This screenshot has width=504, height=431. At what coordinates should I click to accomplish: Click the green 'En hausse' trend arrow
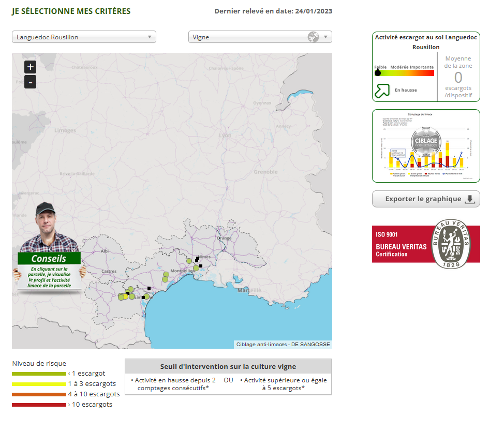tap(381, 91)
